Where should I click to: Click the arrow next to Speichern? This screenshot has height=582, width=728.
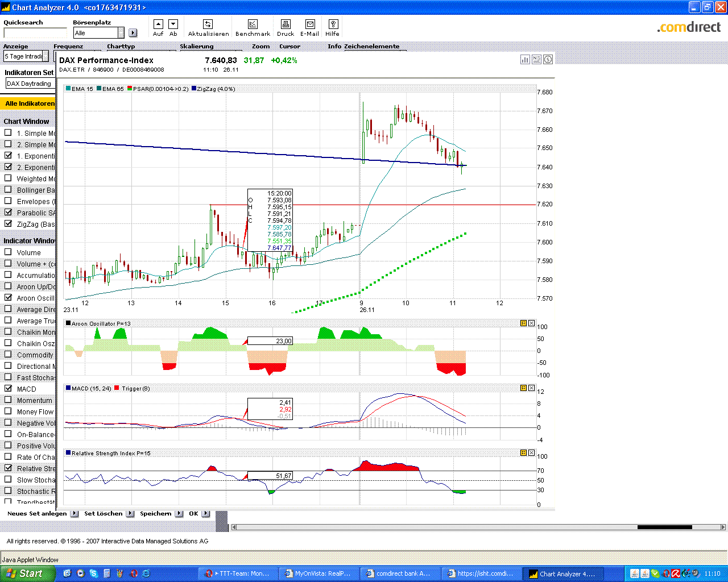point(179,514)
